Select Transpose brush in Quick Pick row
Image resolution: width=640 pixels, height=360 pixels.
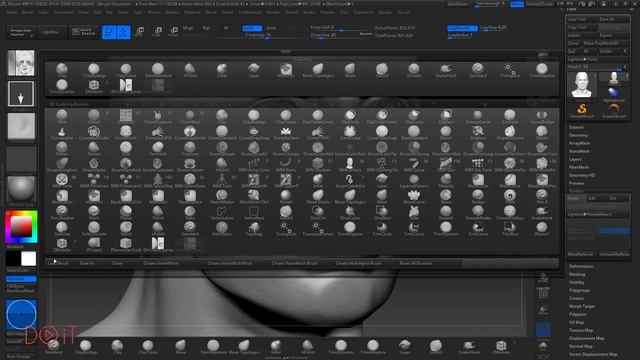(x=510, y=70)
